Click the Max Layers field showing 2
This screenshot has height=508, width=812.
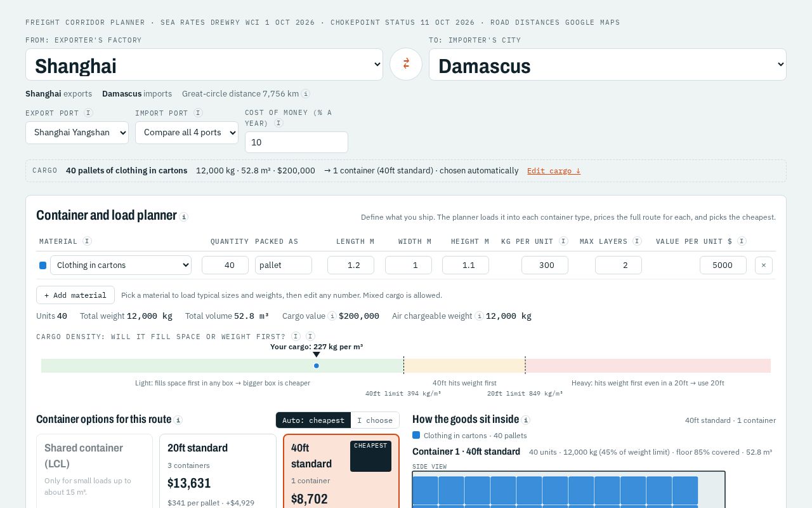point(619,265)
